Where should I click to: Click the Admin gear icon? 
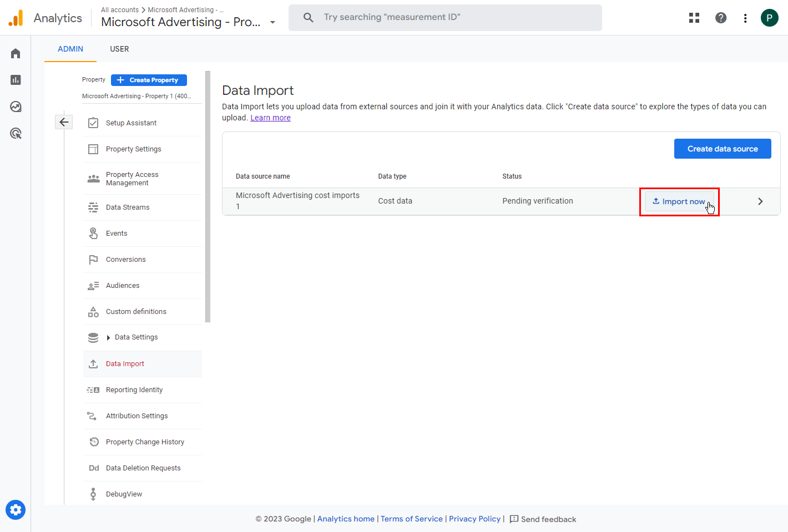[16, 509]
